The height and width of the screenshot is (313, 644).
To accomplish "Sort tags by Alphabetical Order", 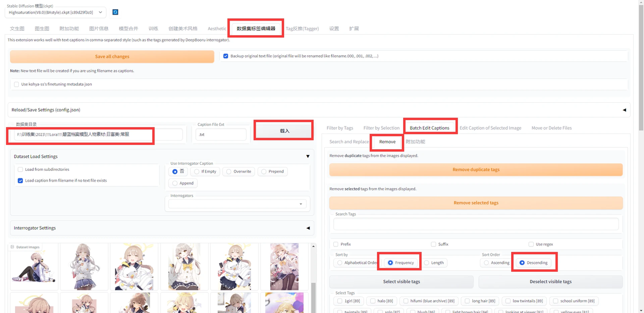I will tap(357, 263).
